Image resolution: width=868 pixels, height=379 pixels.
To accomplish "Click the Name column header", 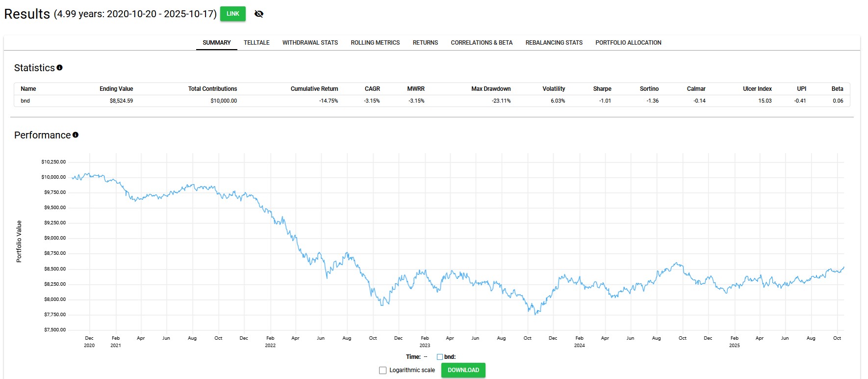I will click(28, 89).
